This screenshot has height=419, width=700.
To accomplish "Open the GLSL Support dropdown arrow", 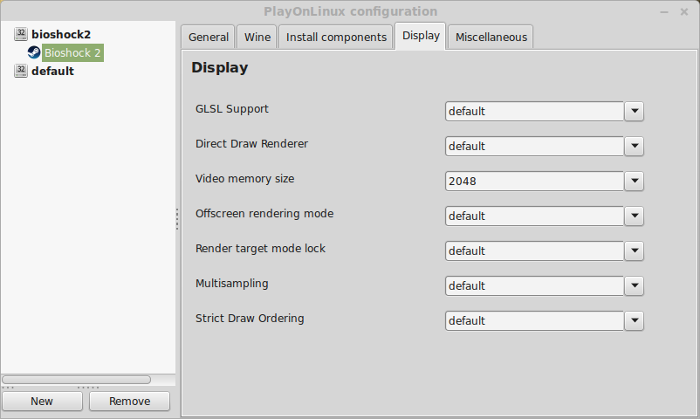I will (634, 111).
